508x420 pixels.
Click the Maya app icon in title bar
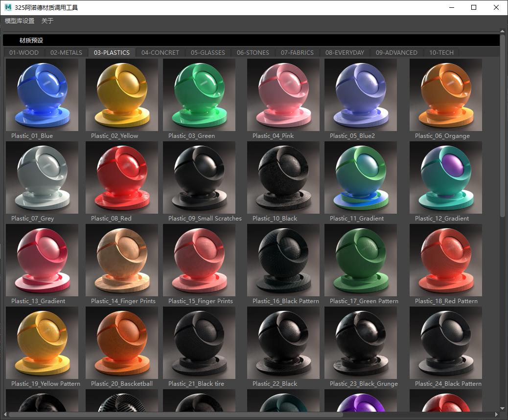[x=7, y=7]
